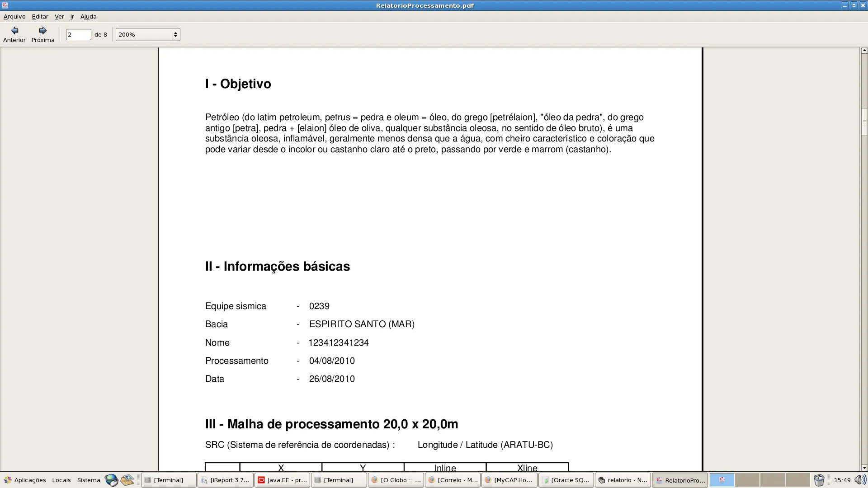Open the Sistema panel menu
Viewport: 868px width, 488px height.
tap(89, 480)
